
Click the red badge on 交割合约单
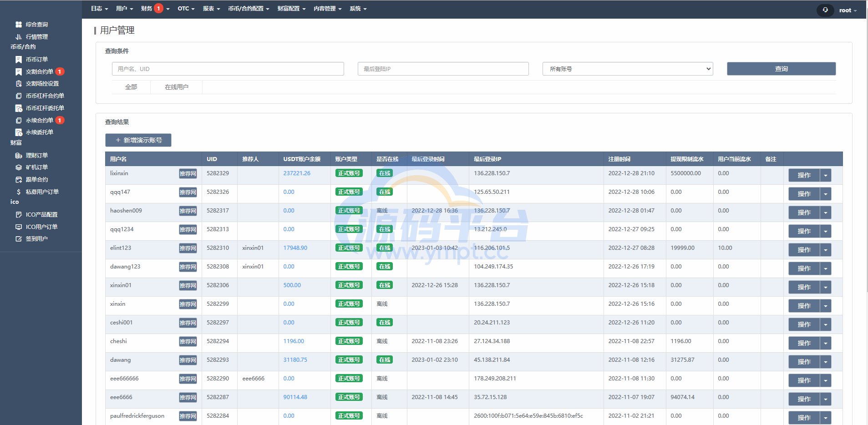(x=60, y=72)
